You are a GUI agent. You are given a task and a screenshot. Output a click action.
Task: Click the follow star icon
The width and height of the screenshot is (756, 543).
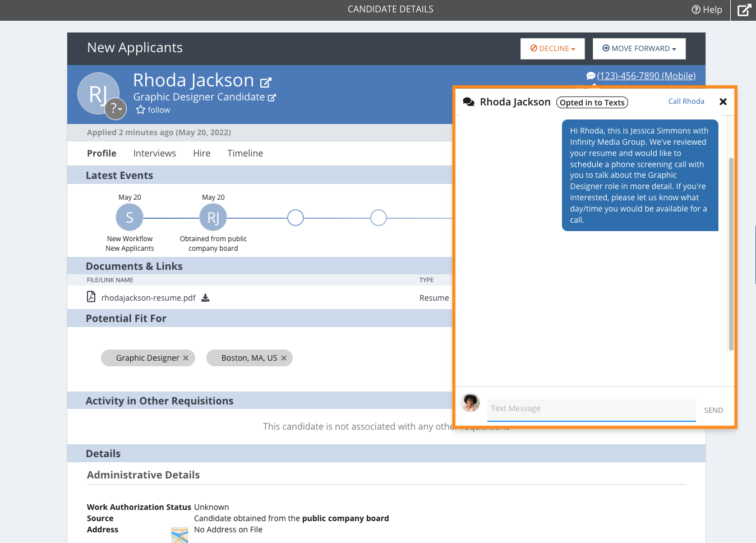tap(141, 110)
